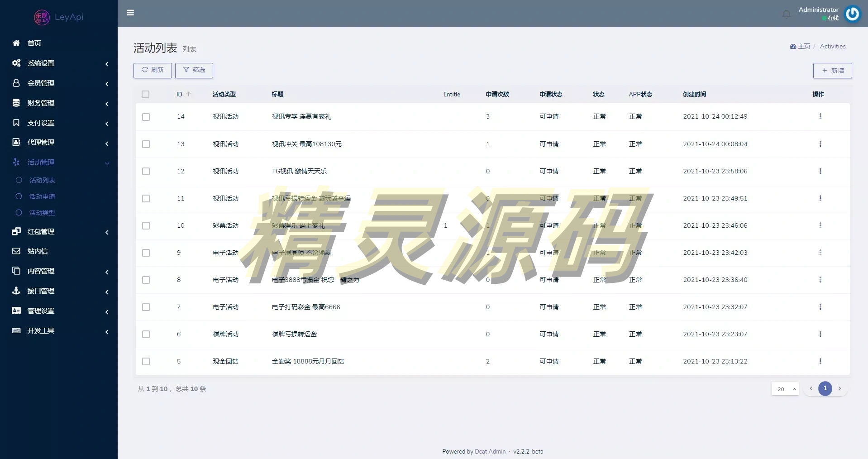Select checkbox for activity ID 10
868x459 pixels.
146,225
